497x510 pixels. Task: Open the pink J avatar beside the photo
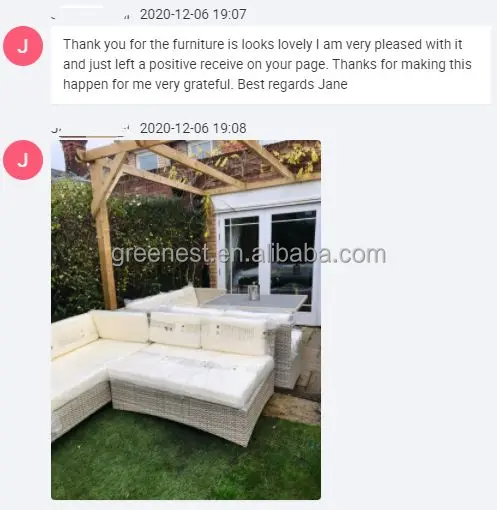(23, 160)
